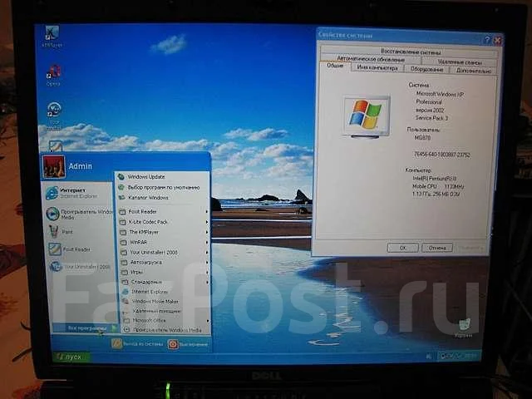Click the пуск Start button

pos(71,357)
